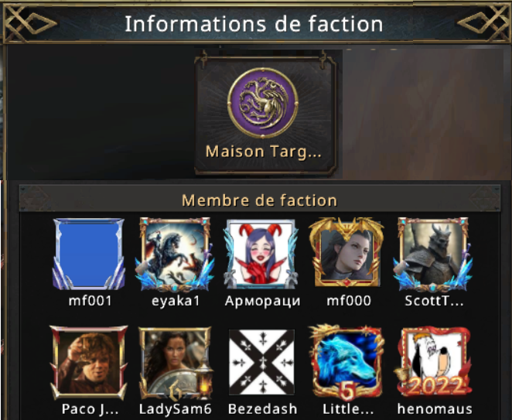512x420 pixels.
Task: Select Bezedash's black and white banner
Action: 262,362
